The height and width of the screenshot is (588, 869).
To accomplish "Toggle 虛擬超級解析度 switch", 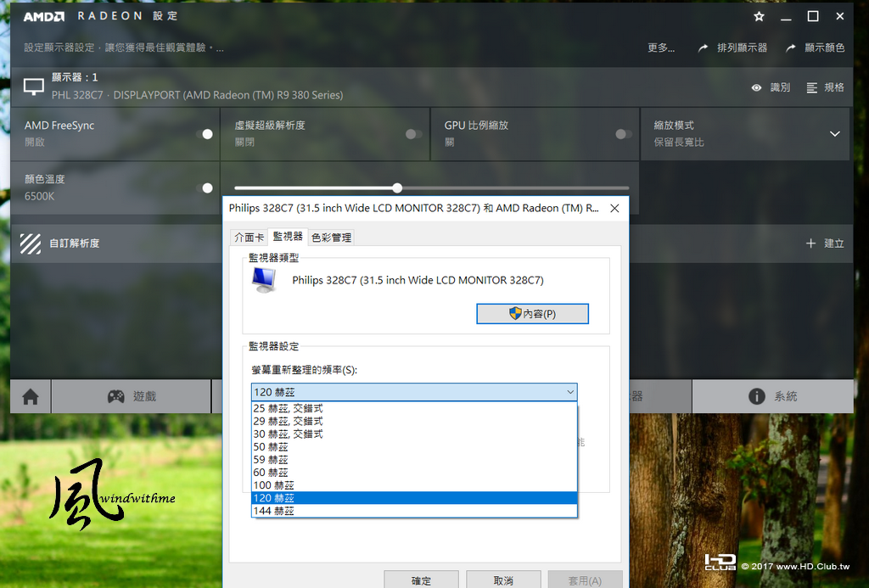I will pos(414,134).
